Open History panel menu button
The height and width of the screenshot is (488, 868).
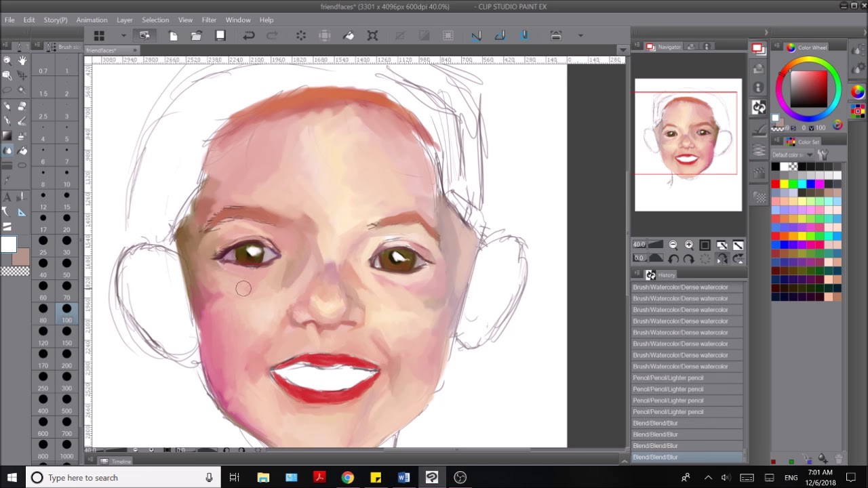click(637, 274)
